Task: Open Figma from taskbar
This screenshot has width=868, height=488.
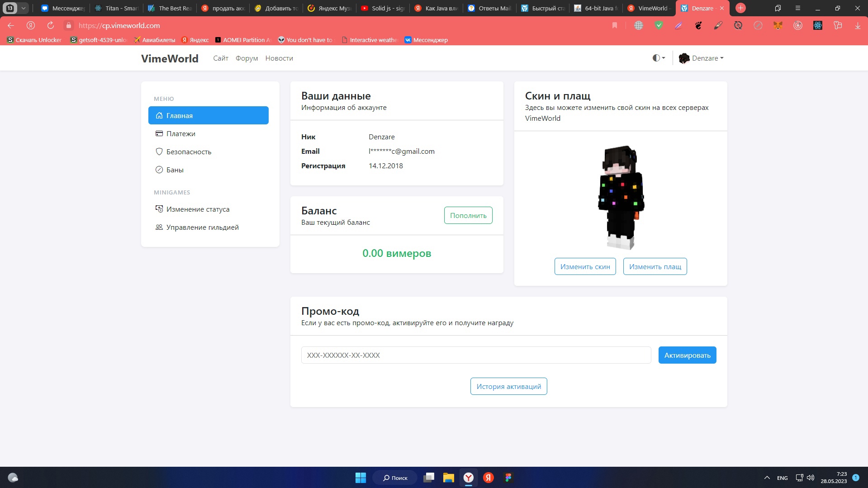Action: 508,478
